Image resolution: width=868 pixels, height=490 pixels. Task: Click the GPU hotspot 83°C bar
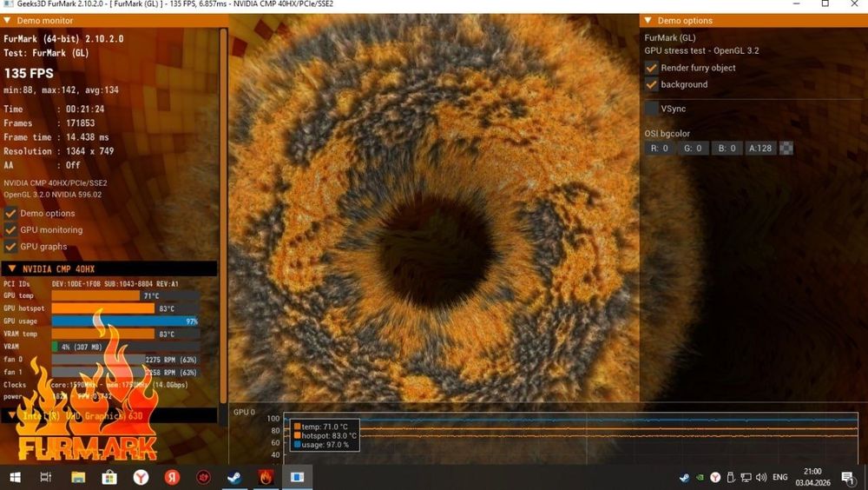[x=126, y=308]
